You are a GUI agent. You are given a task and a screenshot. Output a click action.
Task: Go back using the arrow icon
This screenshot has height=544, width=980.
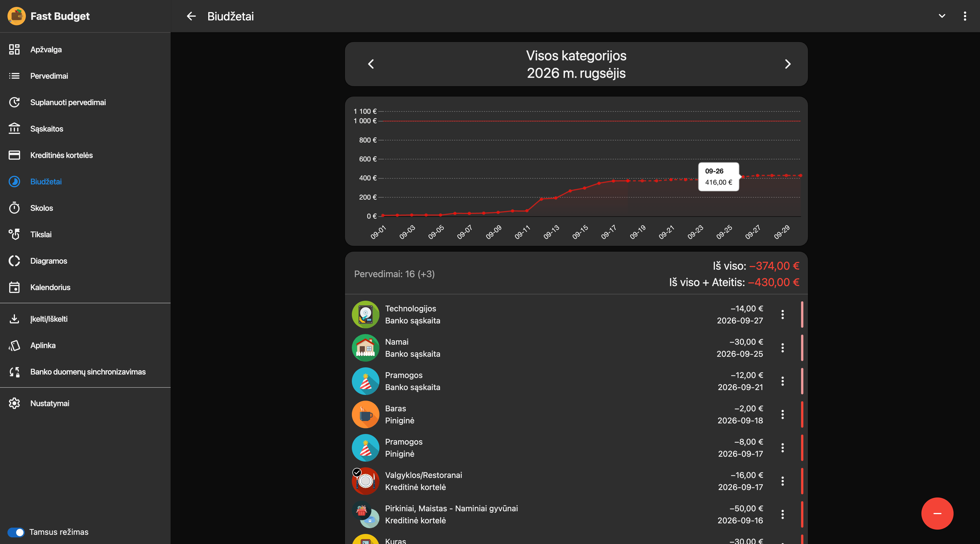[x=191, y=16]
